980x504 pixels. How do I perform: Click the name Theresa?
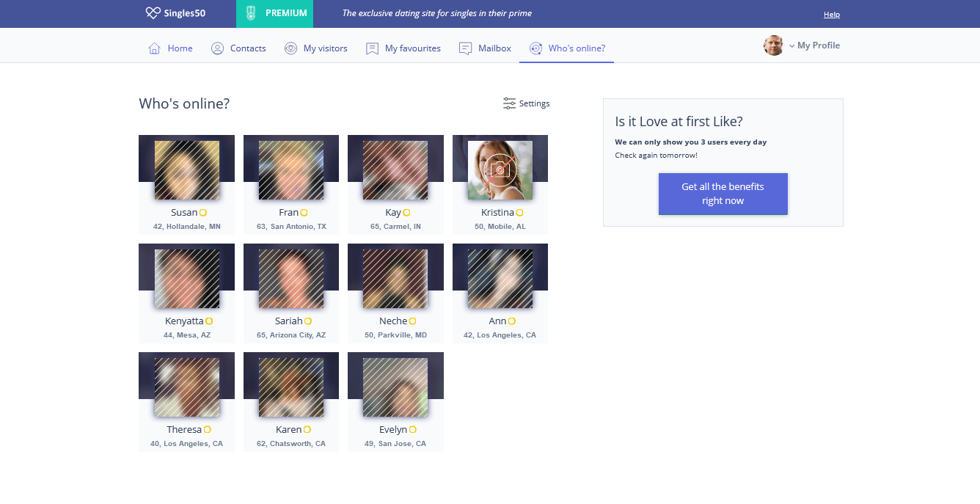pyautogui.click(x=184, y=430)
